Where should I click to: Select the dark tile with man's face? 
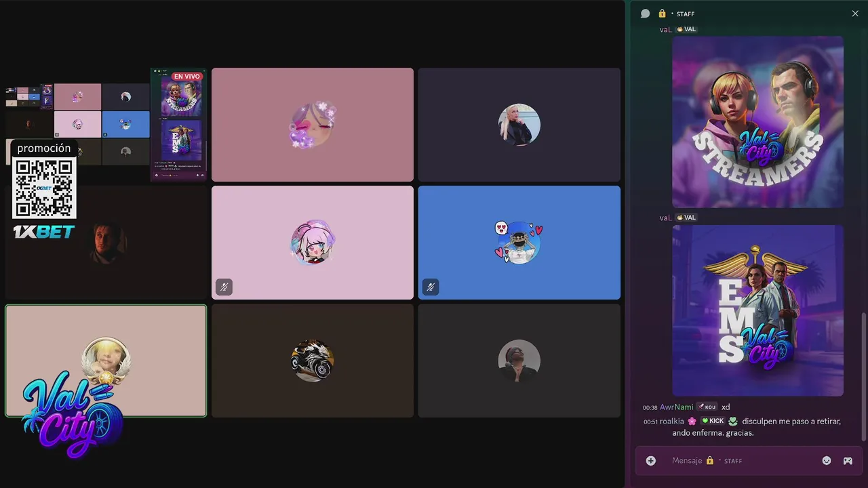click(x=106, y=243)
